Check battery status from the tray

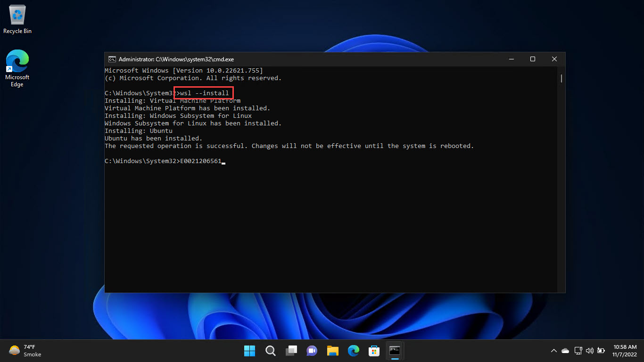[601, 351]
